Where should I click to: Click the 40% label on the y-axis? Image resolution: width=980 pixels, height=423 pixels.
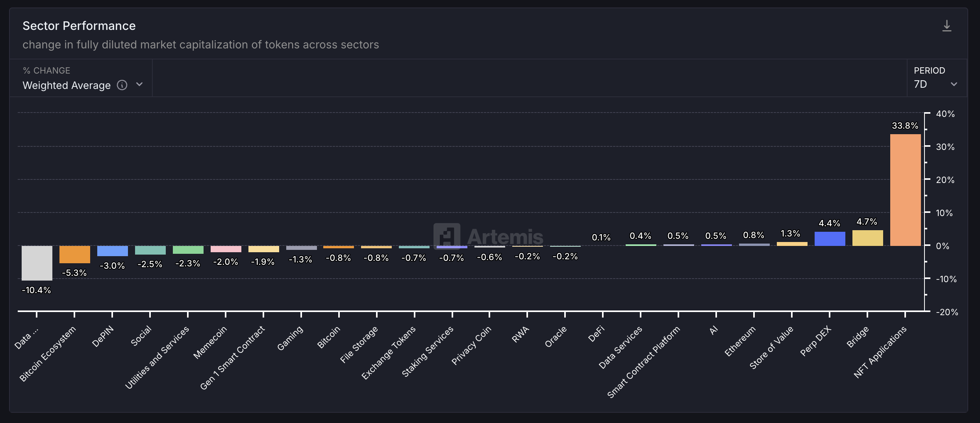pos(946,114)
